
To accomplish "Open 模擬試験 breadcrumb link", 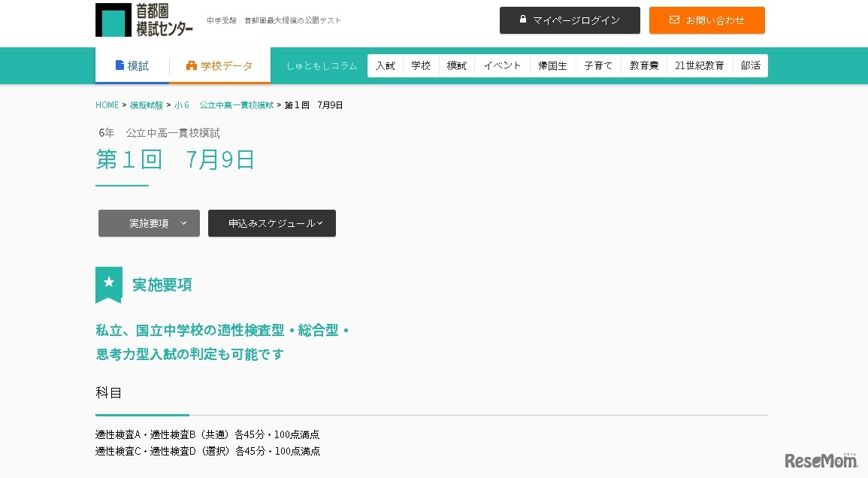I will pyautogui.click(x=146, y=105).
